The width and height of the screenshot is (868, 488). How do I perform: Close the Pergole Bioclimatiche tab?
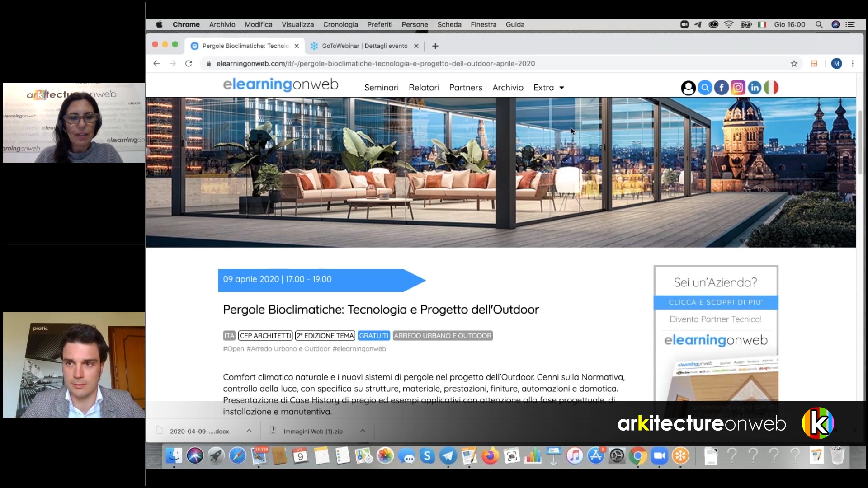click(x=297, y=46)
